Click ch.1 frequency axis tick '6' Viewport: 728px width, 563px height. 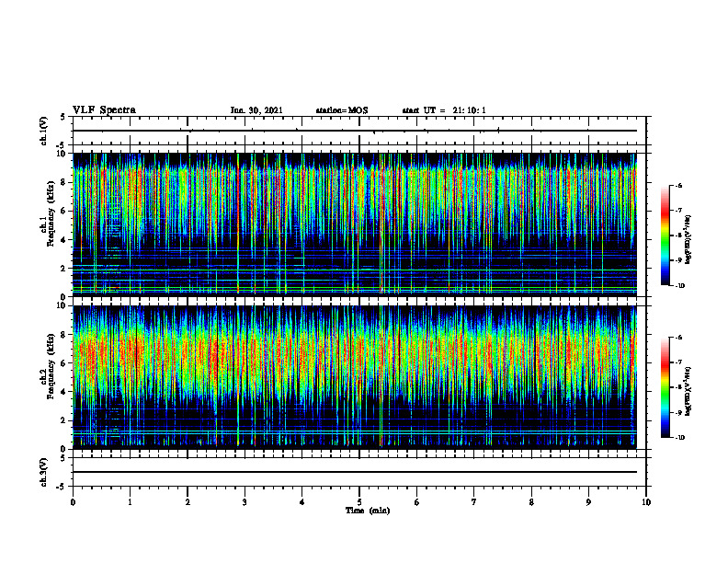(64, 211)
